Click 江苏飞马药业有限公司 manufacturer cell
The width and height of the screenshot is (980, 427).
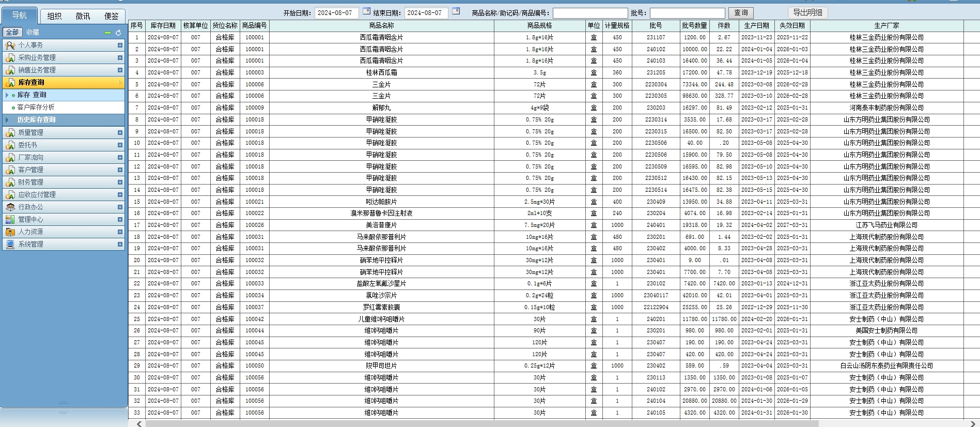(x=886, y=225)
